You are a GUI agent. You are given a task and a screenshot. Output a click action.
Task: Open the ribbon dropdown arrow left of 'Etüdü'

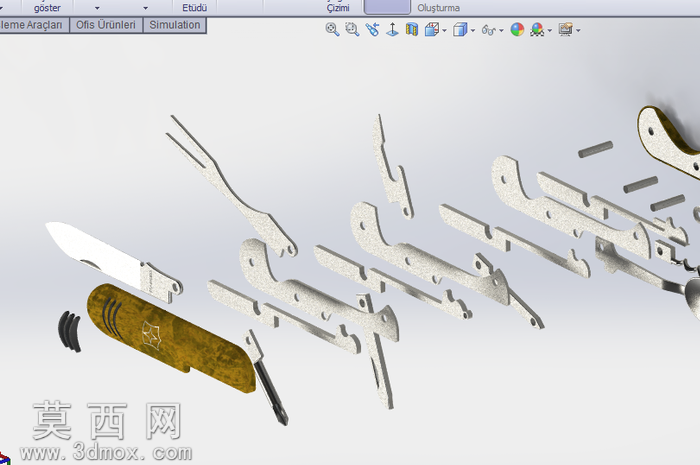coord(146,8)
